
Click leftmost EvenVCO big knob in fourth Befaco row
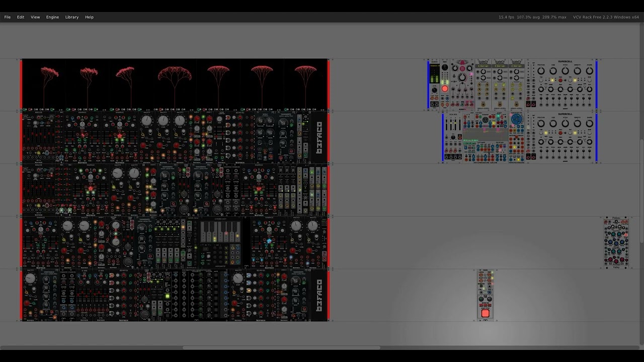[x=67, y=226]
